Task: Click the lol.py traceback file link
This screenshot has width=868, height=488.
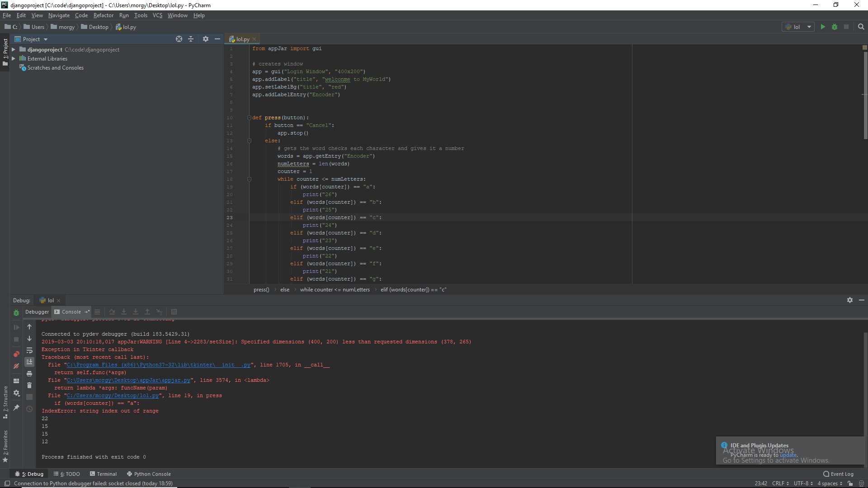Action: pyautogui.click(x=113, y=396)
